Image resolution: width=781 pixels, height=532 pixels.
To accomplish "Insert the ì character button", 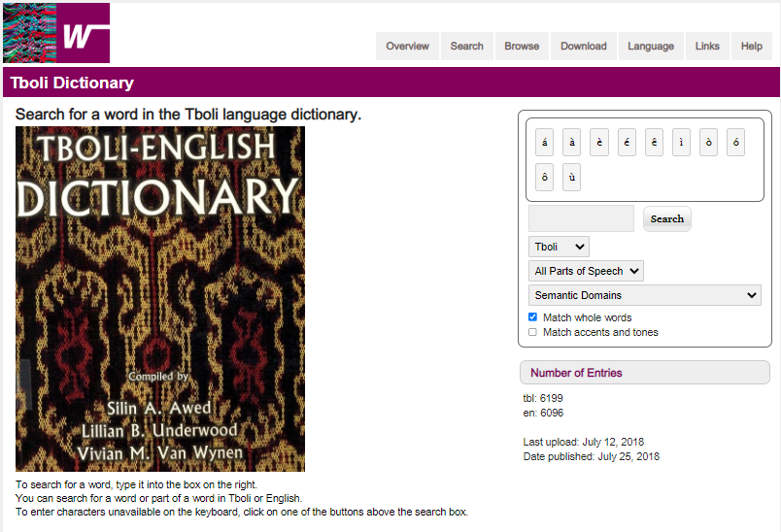I will [681, 143].
